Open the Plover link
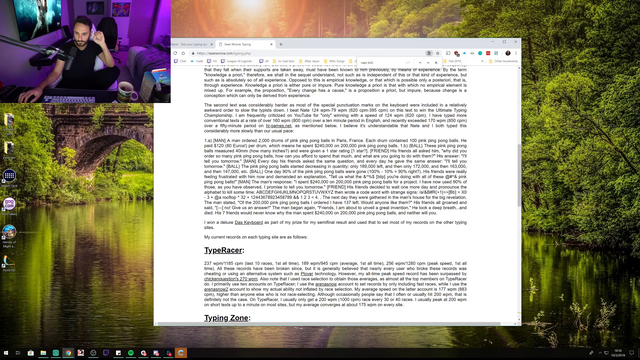 307,274
